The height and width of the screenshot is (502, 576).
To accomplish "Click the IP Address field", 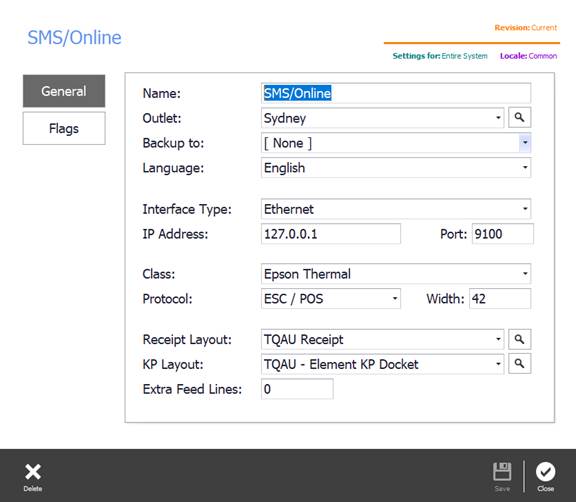I will tap(331, 234).
